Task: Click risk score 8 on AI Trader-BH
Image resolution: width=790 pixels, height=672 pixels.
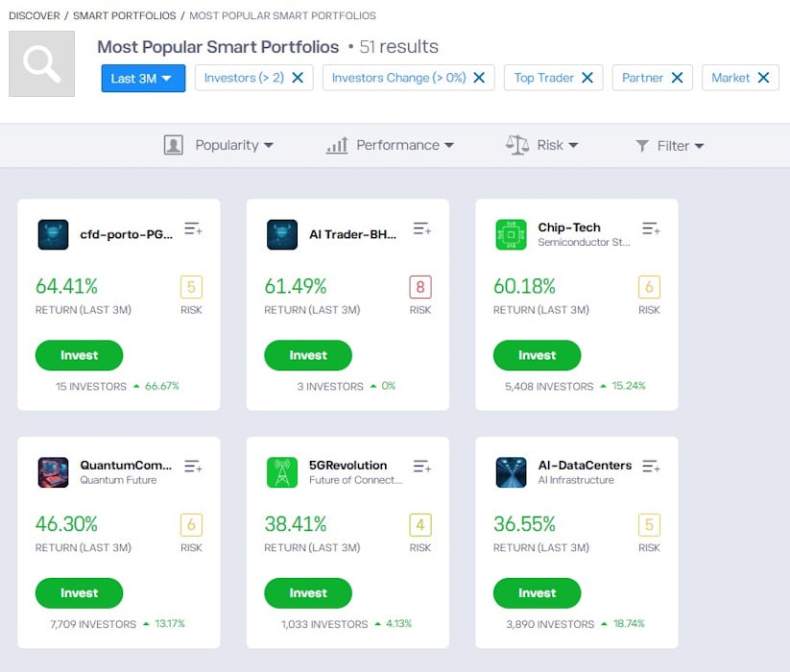Action: point(420,287)
